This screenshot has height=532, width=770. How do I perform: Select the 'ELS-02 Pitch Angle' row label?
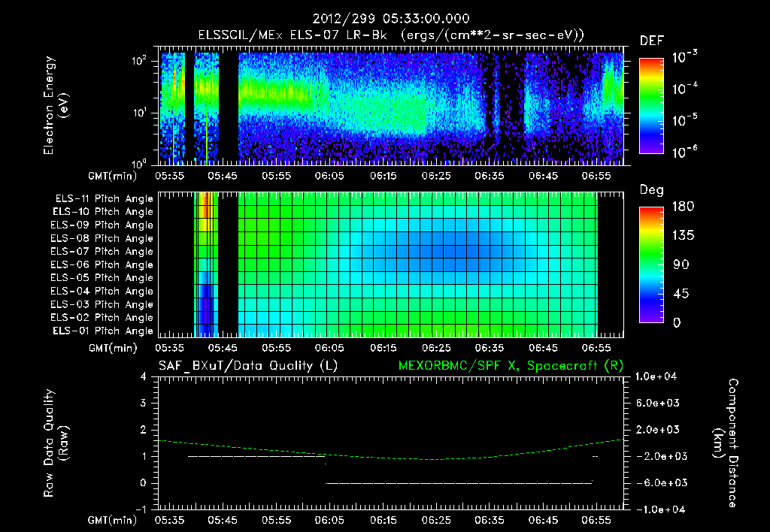point(102,318)
